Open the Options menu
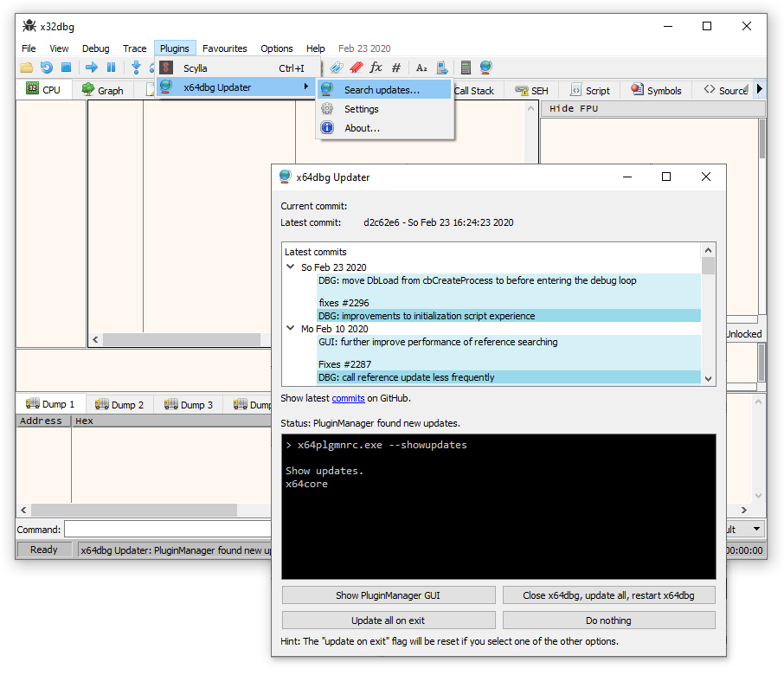 [x=277, y=48]
